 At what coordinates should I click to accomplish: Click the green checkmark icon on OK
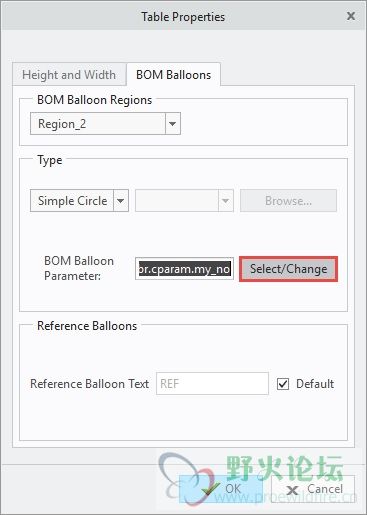(210, 489)
